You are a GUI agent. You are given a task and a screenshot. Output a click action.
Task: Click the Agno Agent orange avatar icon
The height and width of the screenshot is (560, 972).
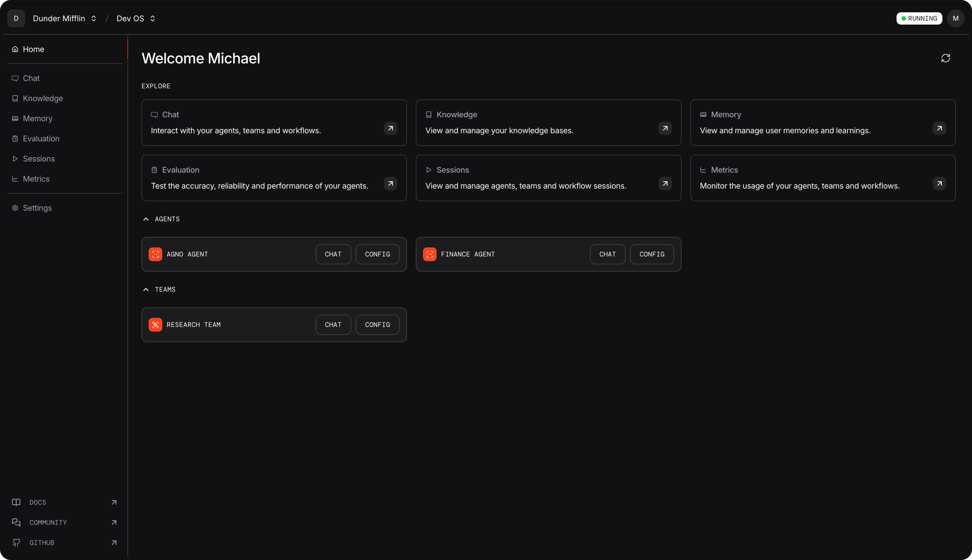click(x=155, y=254)
